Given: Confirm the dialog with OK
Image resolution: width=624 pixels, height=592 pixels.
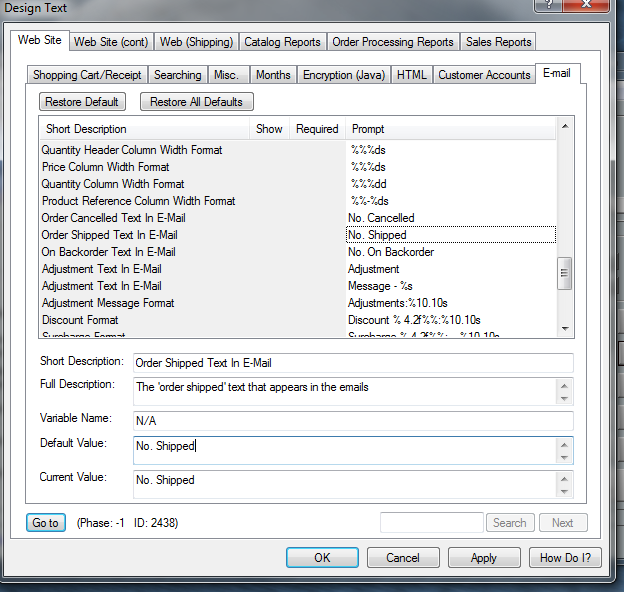Looking at the screenshot, I should (x=322, y=558).
